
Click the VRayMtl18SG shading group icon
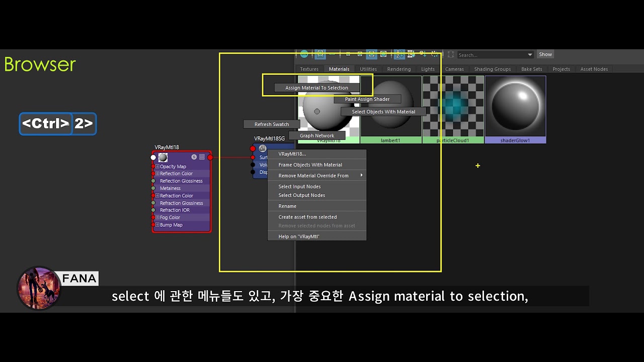pos(262,148)
